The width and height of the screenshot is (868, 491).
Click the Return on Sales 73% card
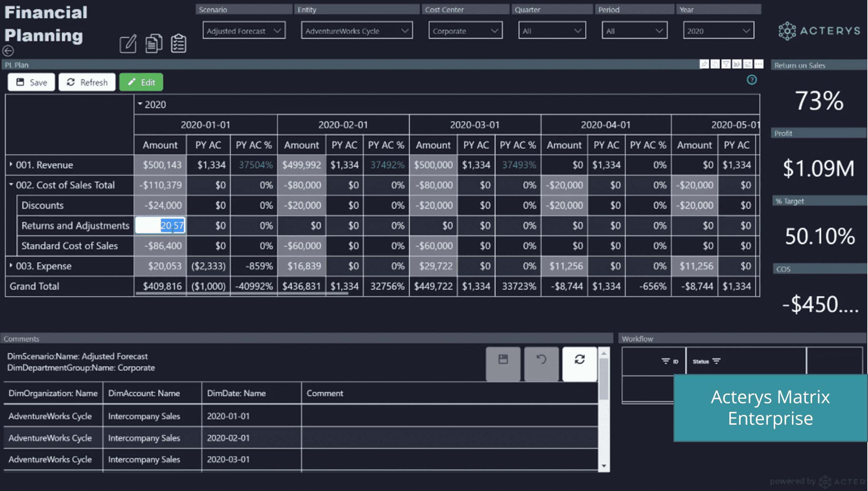tap(819, 101)
